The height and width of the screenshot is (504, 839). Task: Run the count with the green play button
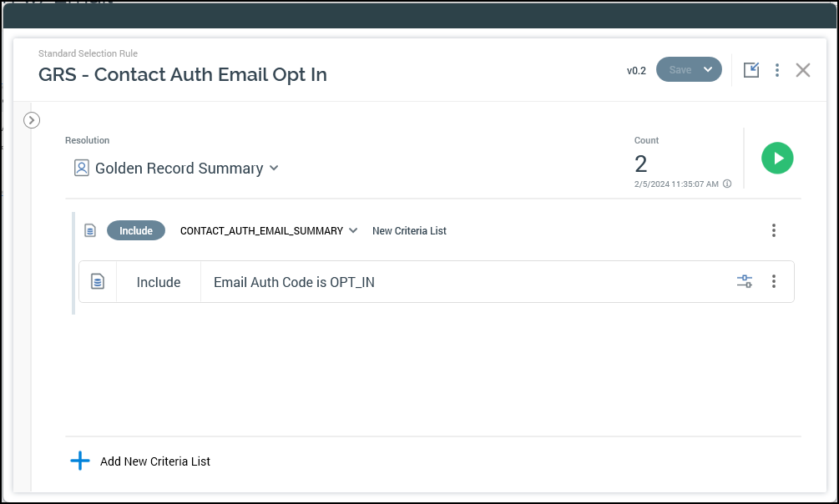pyautogui.click(x=777, y=158)
